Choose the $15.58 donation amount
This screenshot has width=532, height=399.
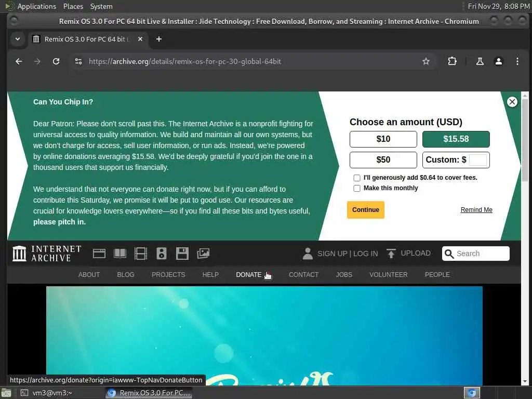(x=456, y=139)
